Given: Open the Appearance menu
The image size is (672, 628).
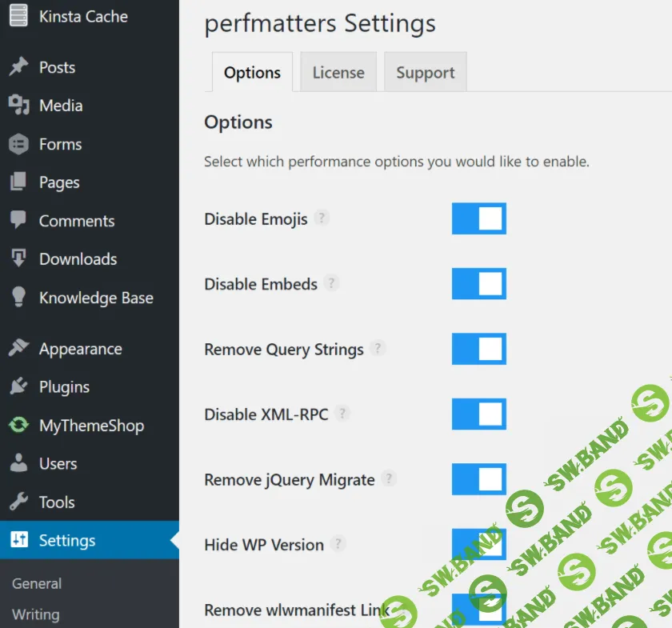Looking at the screenshot, I should 80,349.
